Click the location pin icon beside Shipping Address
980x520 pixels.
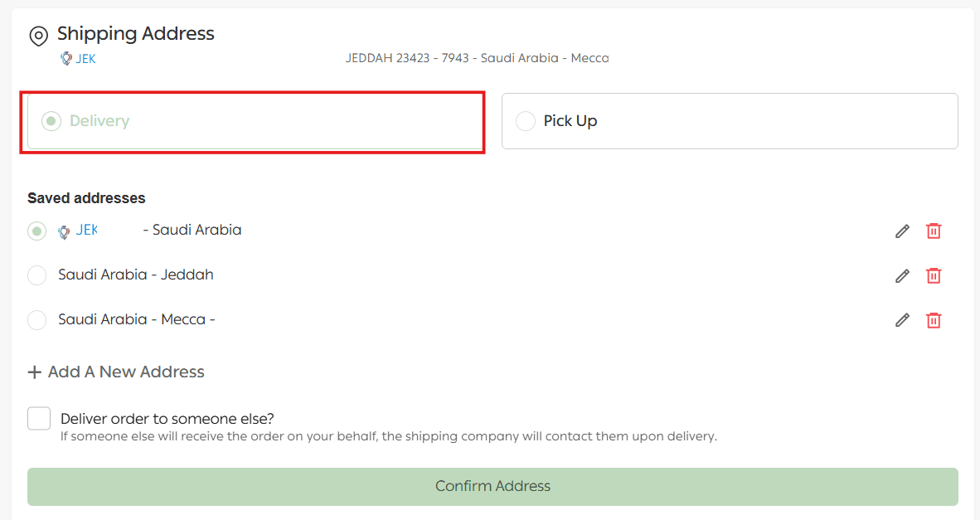tap(38, 36)
